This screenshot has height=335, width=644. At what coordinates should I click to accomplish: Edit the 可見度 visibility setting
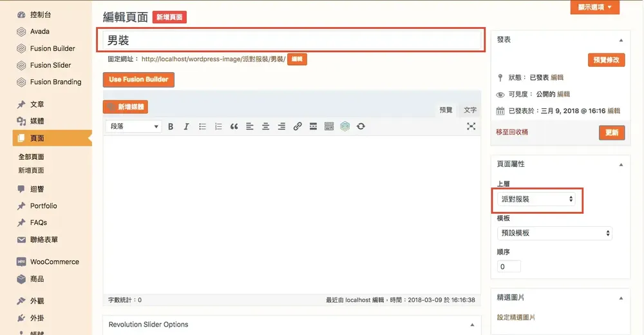(563, 94)
